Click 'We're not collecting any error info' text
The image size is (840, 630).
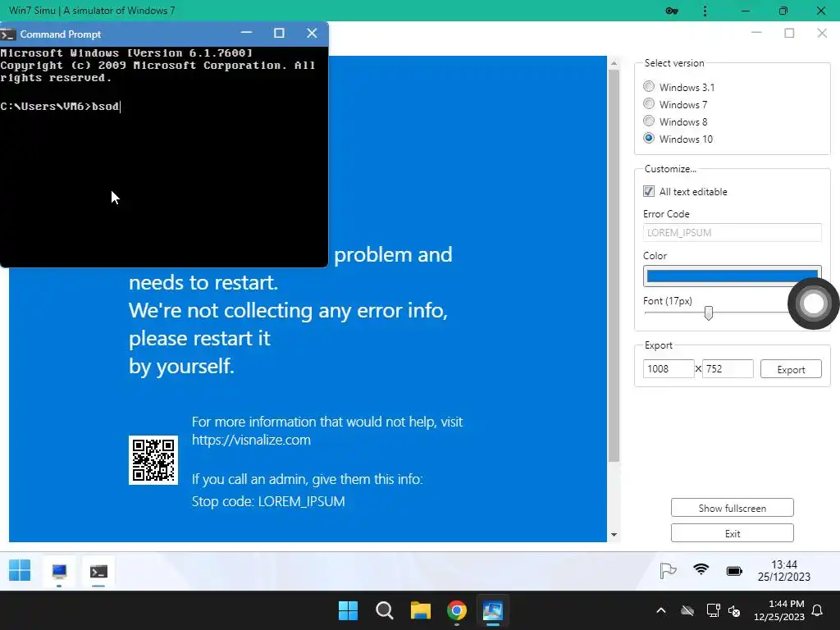pos(288,311)
